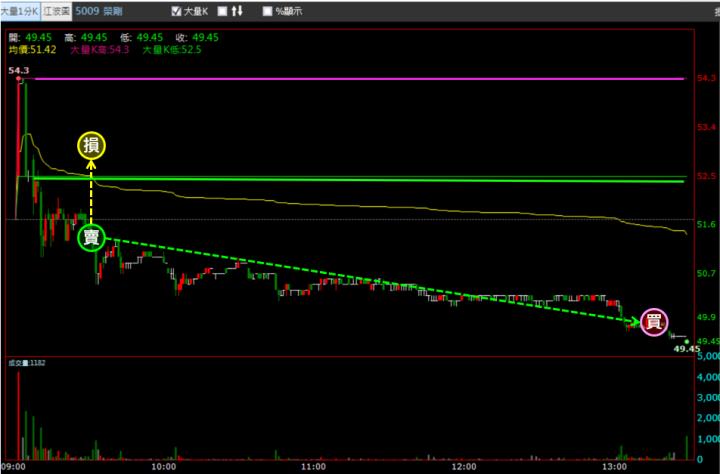Image resolution: width=720 pixels, height=474 pixels.
Task: Click the green dot at latest price 49.45
Action: [x=686, y=341]
